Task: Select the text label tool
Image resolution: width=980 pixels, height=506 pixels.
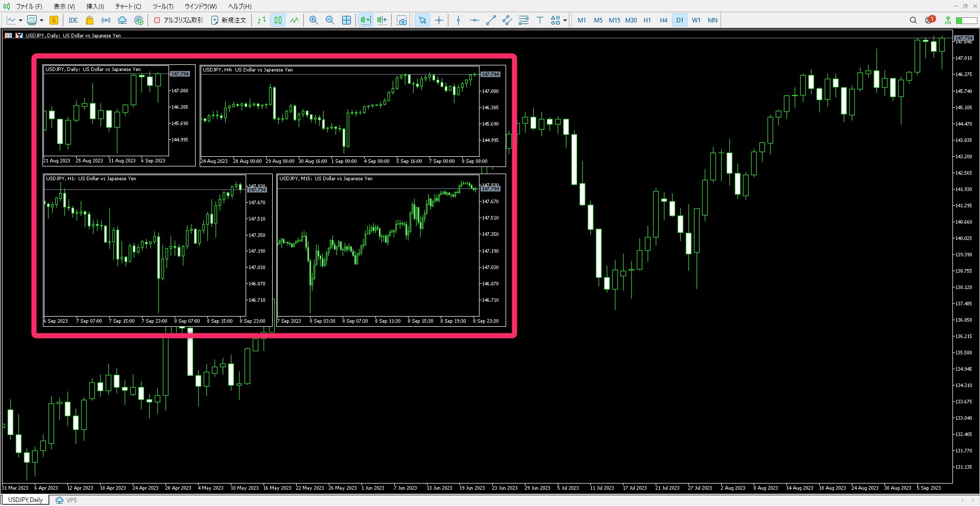Action: pos(539,20)
